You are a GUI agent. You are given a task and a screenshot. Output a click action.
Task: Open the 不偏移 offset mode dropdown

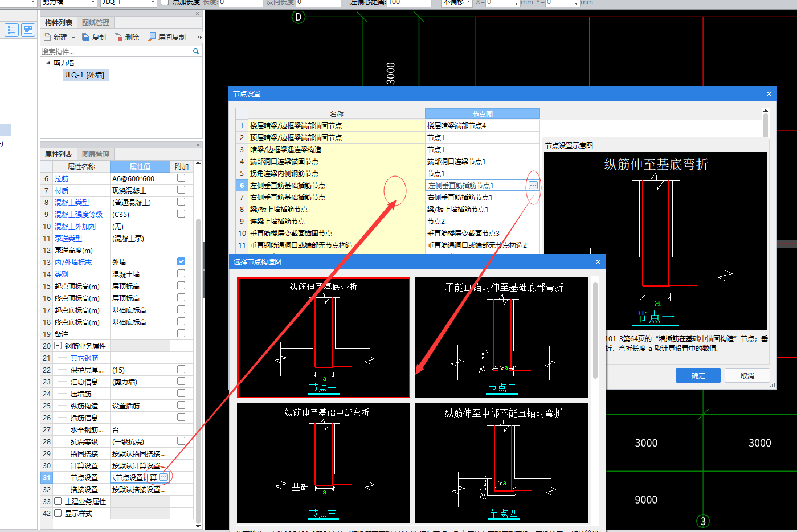tap(468, 3)
